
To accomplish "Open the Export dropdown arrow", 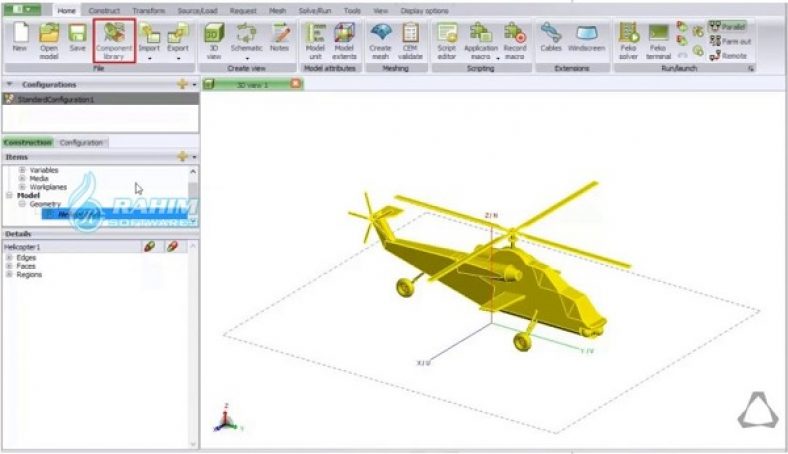I will click(178, 58).
